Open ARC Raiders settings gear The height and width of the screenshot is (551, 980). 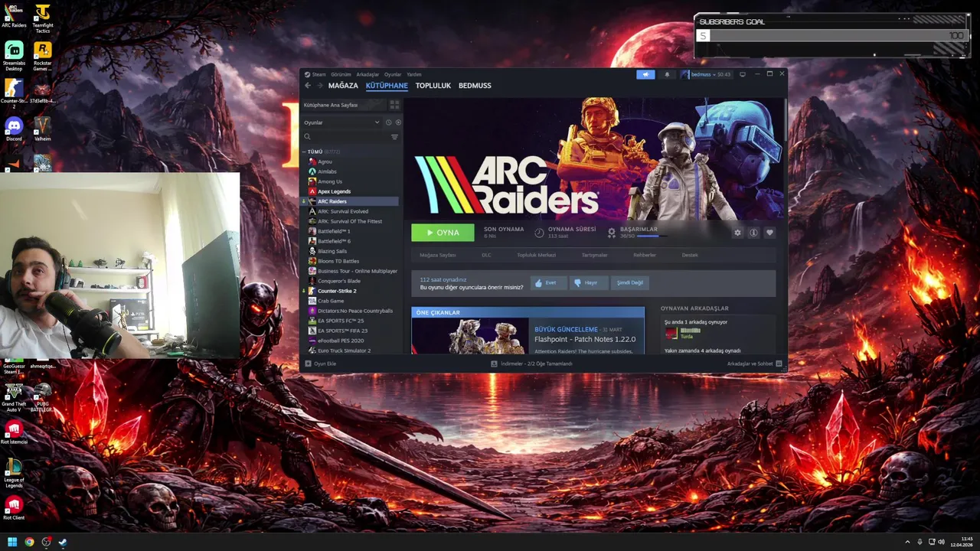pyautogui.click(x=737, y=233)
